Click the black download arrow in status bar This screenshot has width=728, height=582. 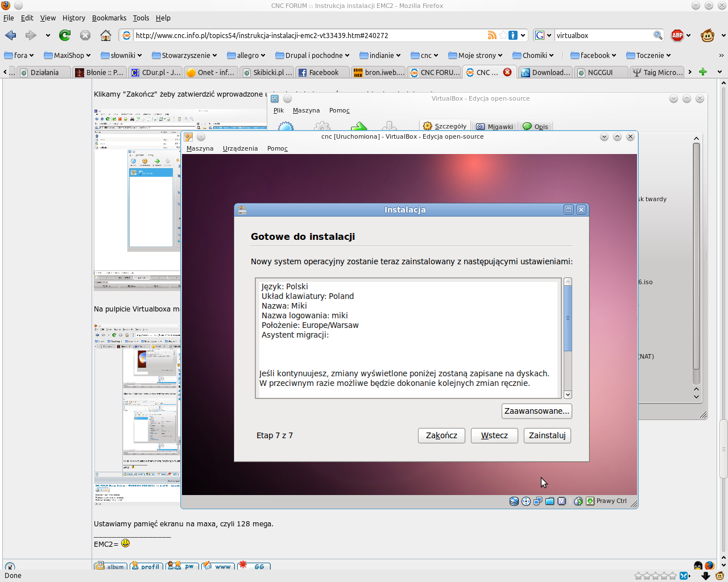[x=706, y=576]
